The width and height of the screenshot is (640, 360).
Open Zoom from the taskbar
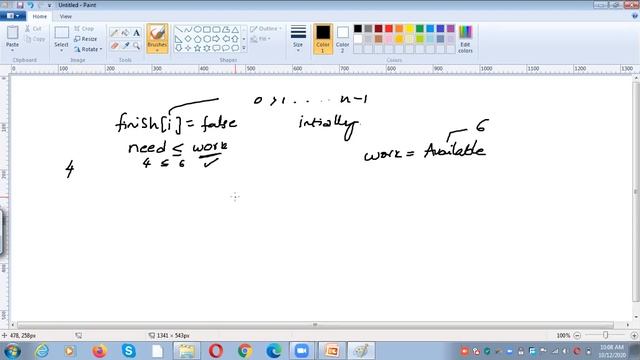point(302,351)
